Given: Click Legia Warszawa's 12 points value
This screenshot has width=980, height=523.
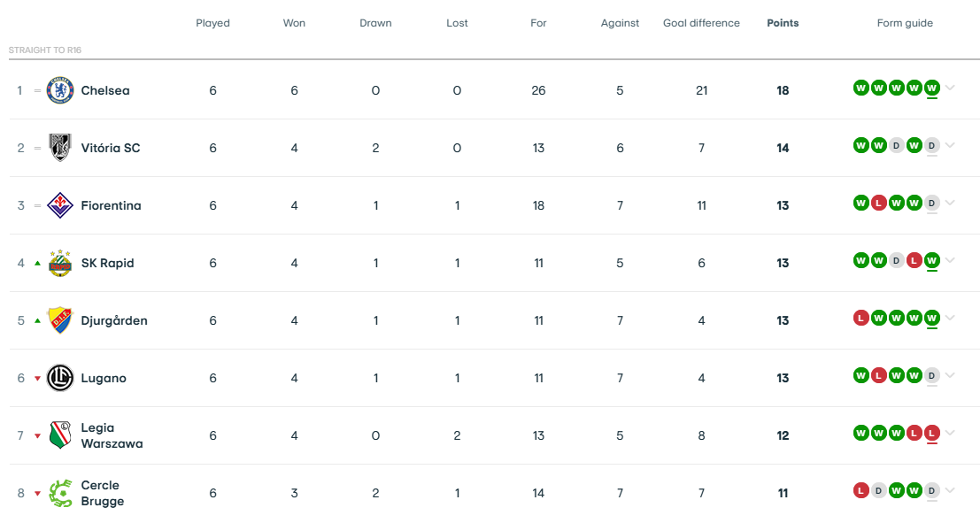Looking at the screenshot, I should 783,435.
